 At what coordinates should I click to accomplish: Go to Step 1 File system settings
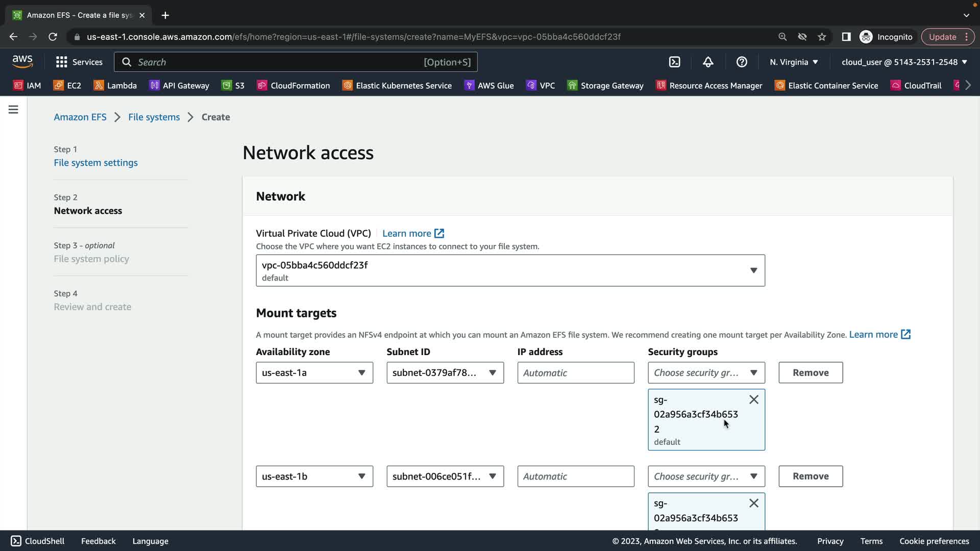pos(95,163)
